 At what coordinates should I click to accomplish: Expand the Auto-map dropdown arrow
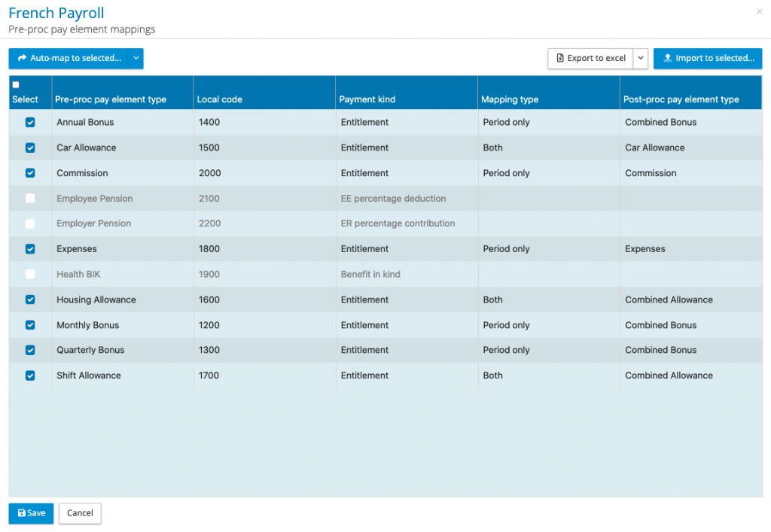pos(136,59)
